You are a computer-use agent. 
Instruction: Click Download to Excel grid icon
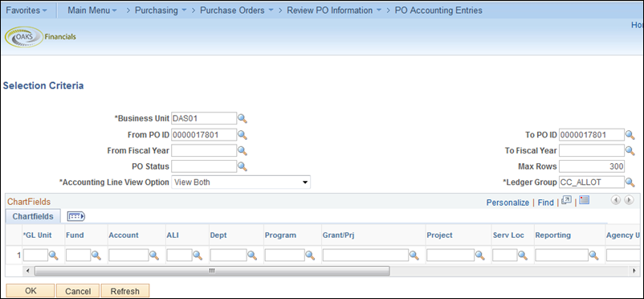[x=584, y=200]
